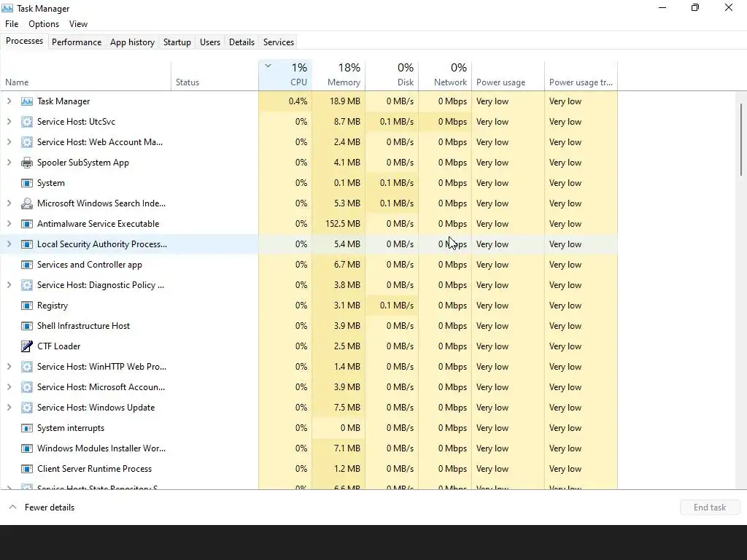Click the End task button
The height and width of the screenshot is (560, 747).
pyautogui.click(x=710, y=507)
